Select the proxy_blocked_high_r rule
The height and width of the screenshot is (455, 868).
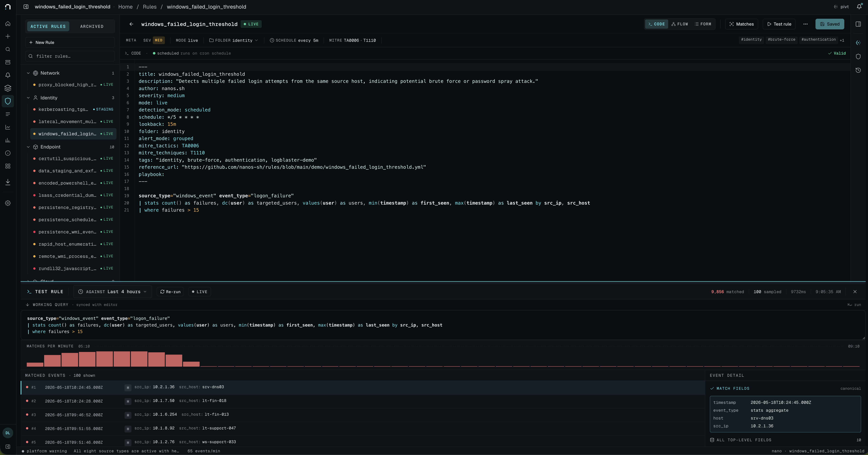pos(73,85)
